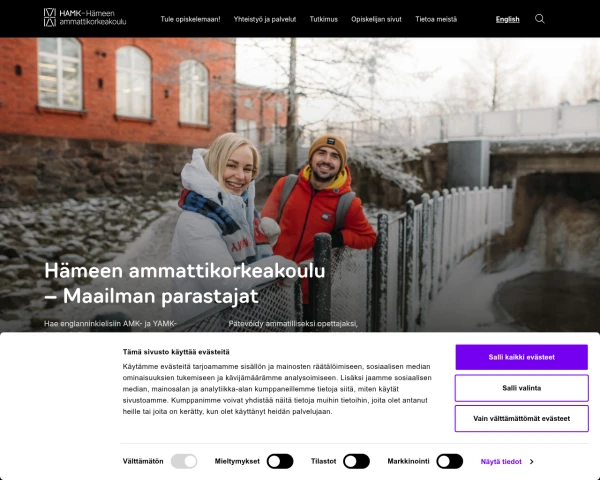This screenshot has height=480, width=600.
Task: Open Opiskelijan sivut menu
Action: [377, 19]
